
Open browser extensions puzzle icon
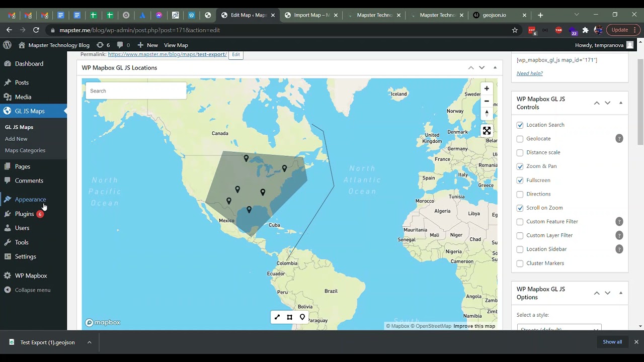pyautogui.click(x=585, y=30)
